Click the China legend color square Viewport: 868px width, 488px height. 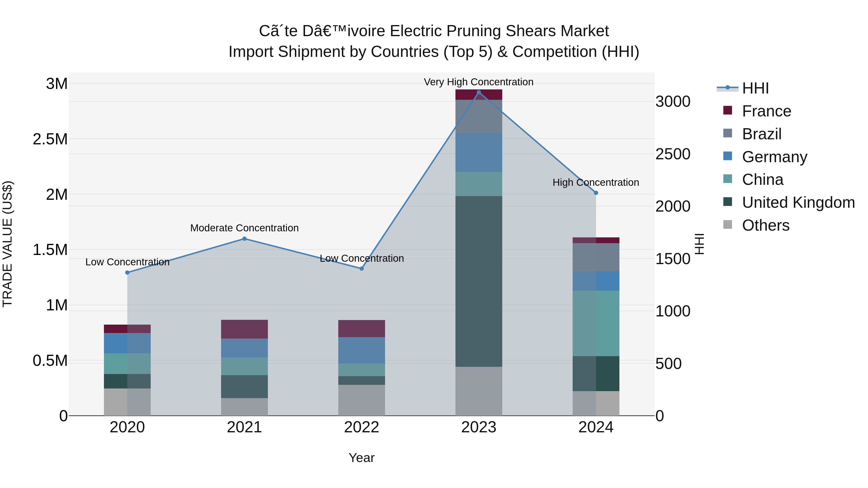pyautogui.click(x=727, y=179)
